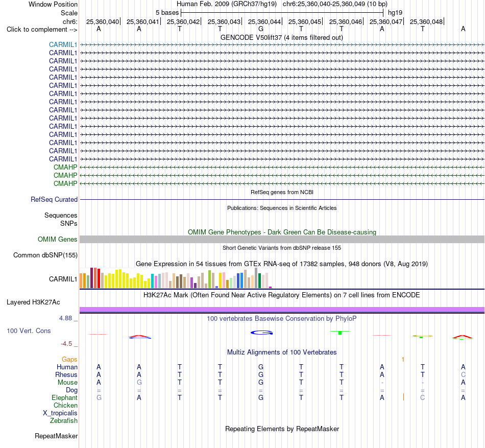This screenshot has width=485, height=448.
Task: Click the orange 'Gaps' row label
Action: click(69, 359)
